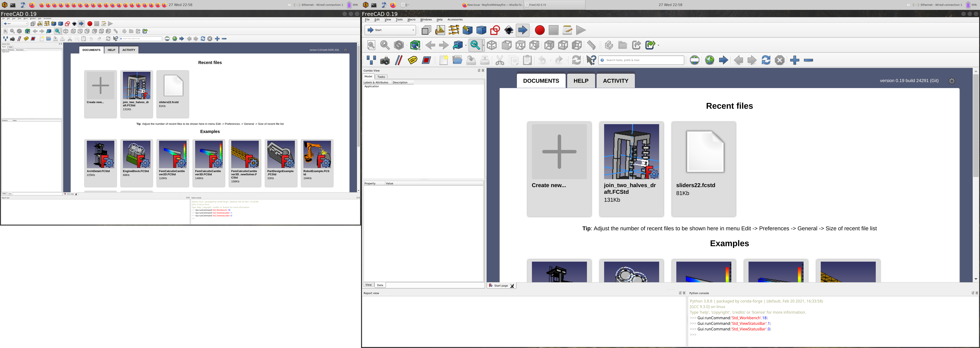Click the green bounding box selection icon in larger window
Image resolution: width=980 pixels, height=348 pixels.
click(415, 45)
